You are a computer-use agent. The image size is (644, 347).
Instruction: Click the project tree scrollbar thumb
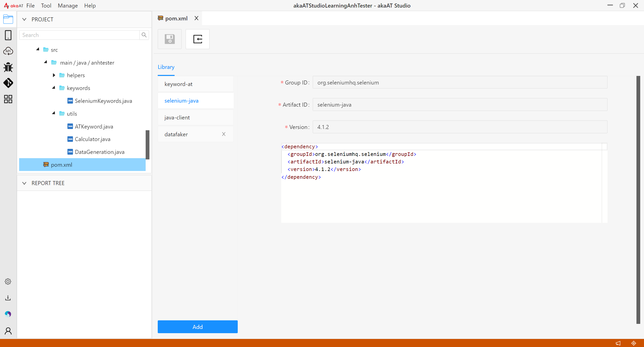click(148, 145)
